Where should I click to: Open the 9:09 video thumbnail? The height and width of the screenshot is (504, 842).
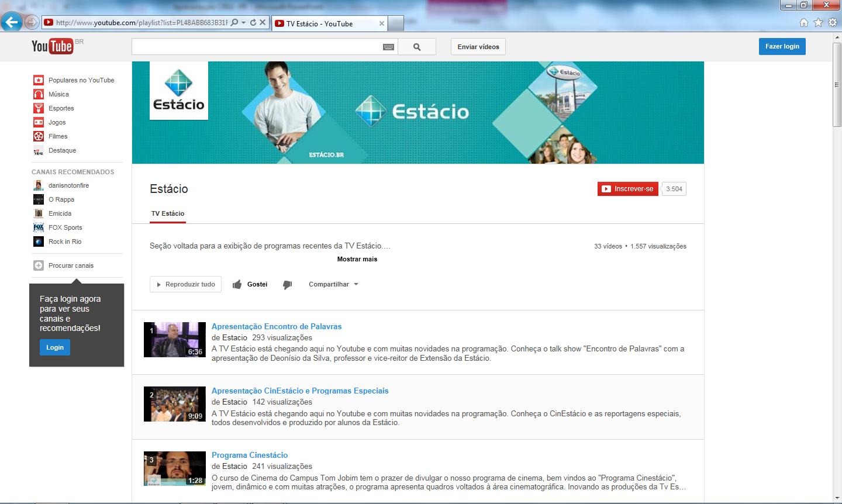pos(175,404)
